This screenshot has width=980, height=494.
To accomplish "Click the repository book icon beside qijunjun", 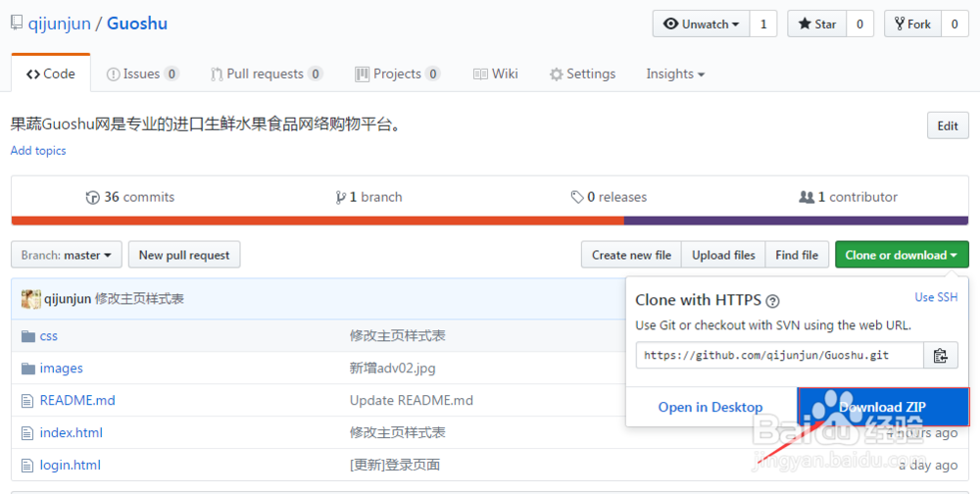I will 17,24.
